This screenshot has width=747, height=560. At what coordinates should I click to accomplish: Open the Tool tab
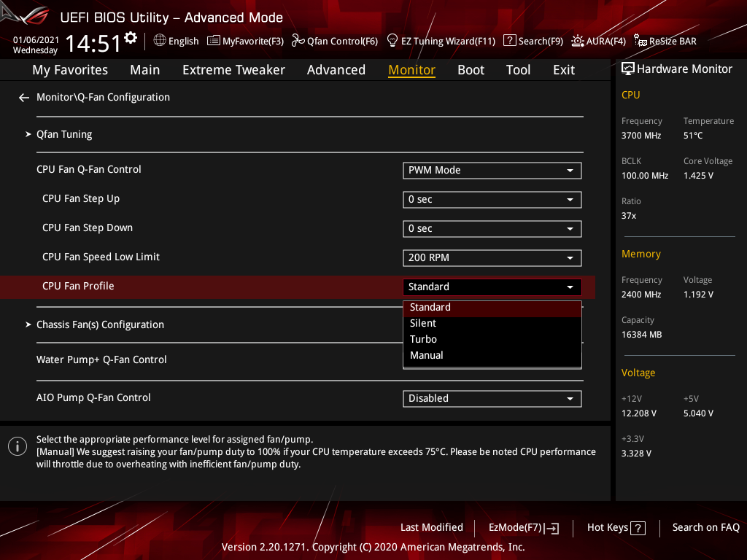[x=518, y=70]
